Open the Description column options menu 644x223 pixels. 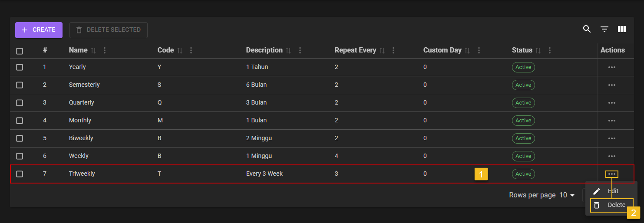(x=301, y=51)
